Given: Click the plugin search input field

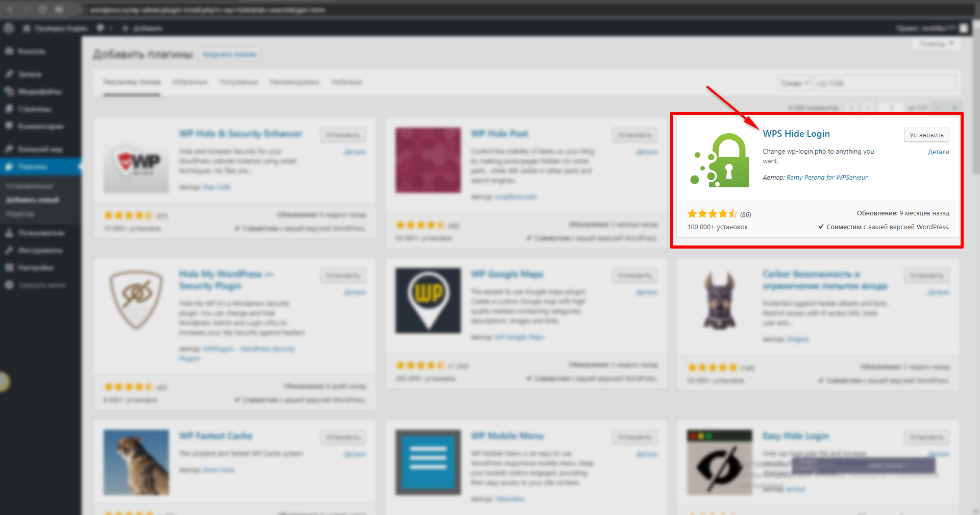Looking at the screenshot, I should click(x=884, y=83).
